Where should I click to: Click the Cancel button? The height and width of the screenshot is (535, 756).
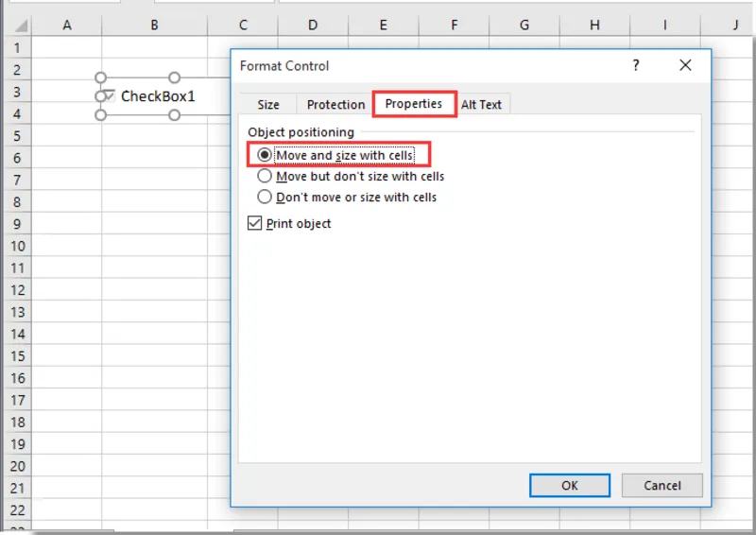(x=662, y=485)
